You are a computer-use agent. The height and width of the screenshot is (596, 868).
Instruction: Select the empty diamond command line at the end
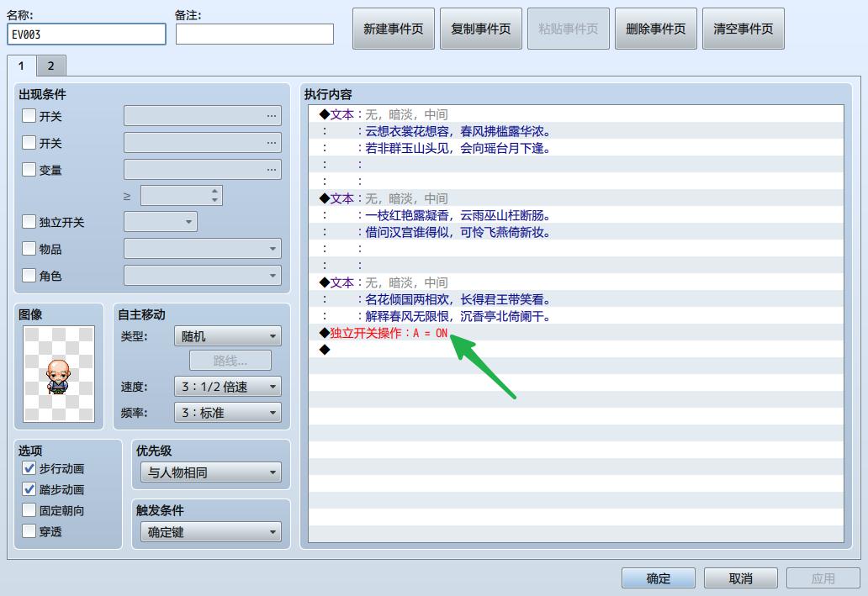click(575, 349)
